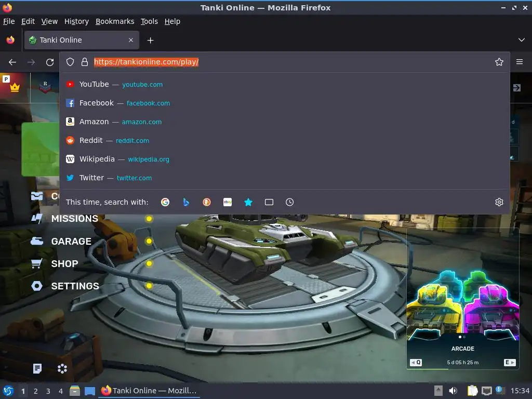This screenshot has width=532, height=399.
Task: Open the file manager taskbar icon
Action: (x=75, y=391)
